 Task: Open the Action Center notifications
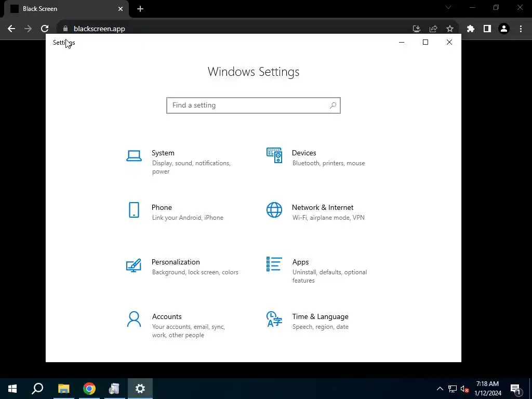(516, 389)
